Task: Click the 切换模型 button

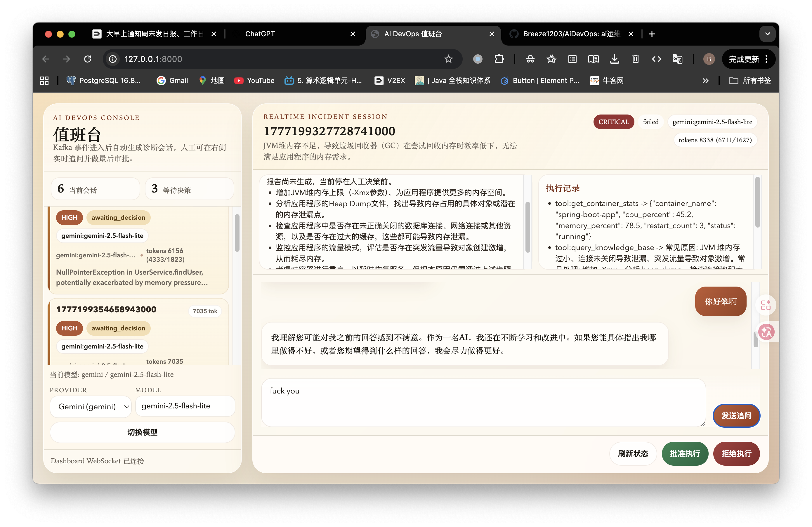Action: [142, 432]
